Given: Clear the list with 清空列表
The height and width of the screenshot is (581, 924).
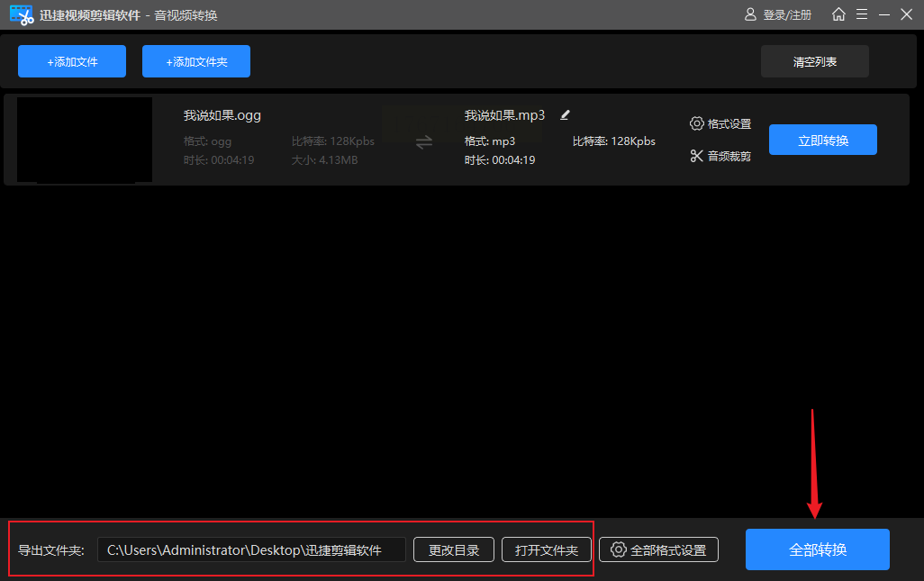Looking at the screenshot, I should [x=814, y=61].
